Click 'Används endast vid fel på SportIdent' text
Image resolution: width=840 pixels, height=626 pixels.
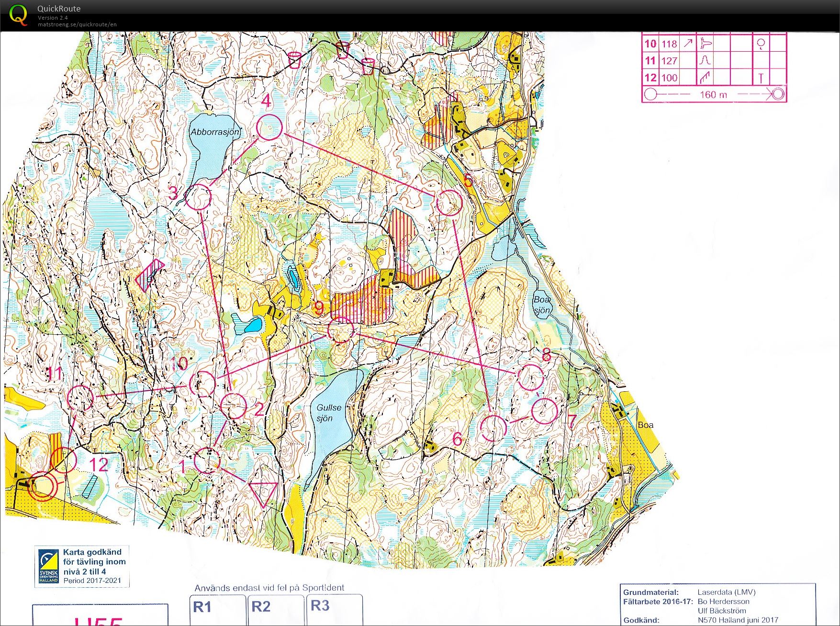(x=269, y=588)
